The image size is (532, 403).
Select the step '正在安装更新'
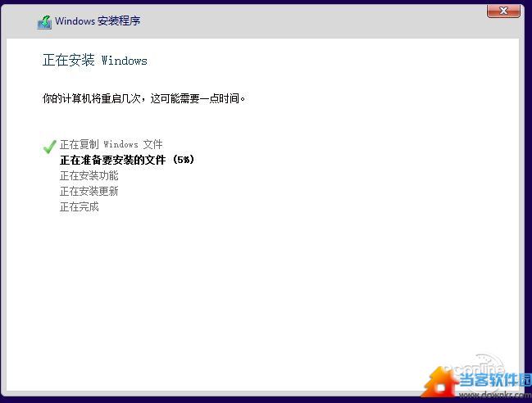89,191
